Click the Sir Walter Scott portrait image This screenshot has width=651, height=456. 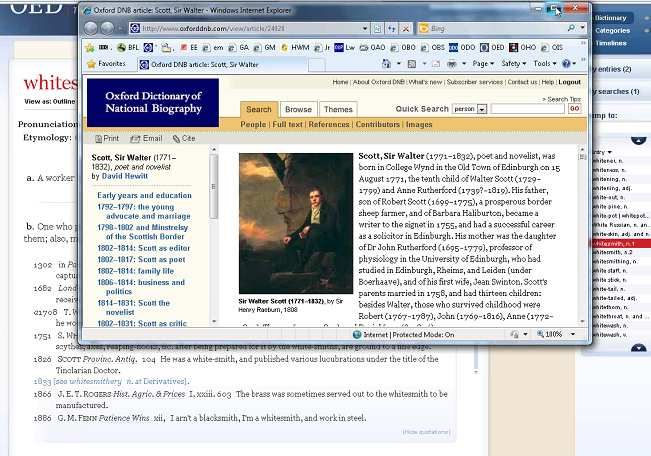coord(294,223)
